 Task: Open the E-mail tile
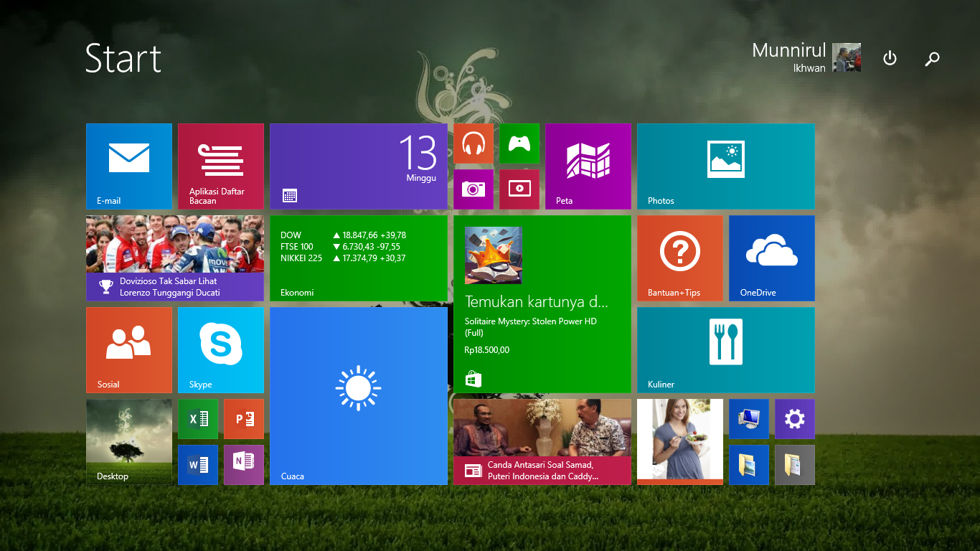(x=129, y=166)
